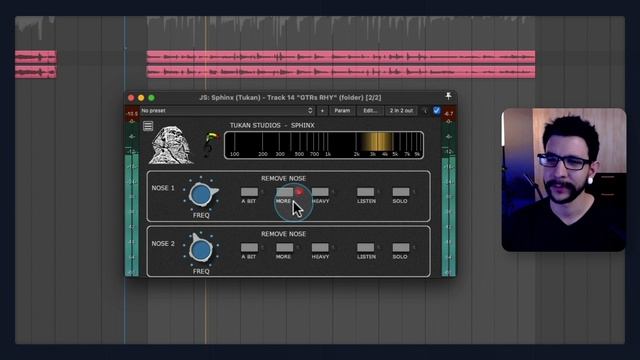Click the NOSE 2 label
The height and width of the screenshot is (360, 640).
point(163,244)
